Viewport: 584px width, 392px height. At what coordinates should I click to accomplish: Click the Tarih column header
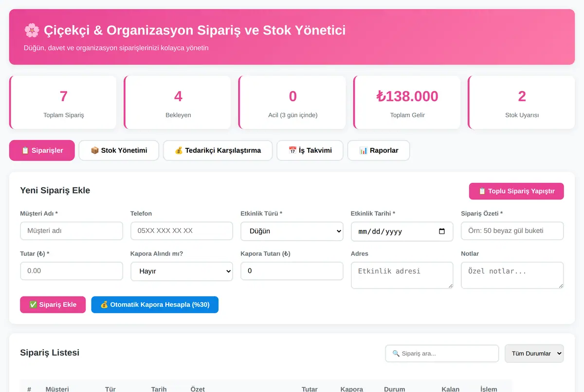coord(159,389)
